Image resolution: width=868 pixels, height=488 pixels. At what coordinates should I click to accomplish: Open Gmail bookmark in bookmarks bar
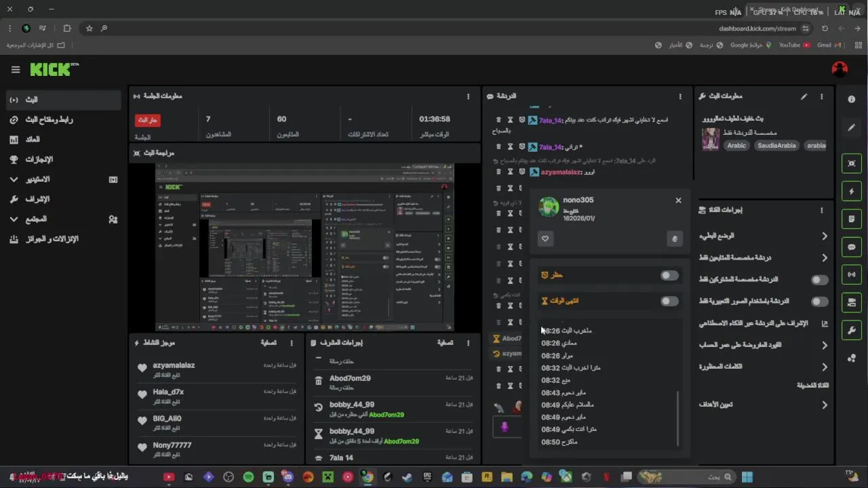tap(829, 45)
